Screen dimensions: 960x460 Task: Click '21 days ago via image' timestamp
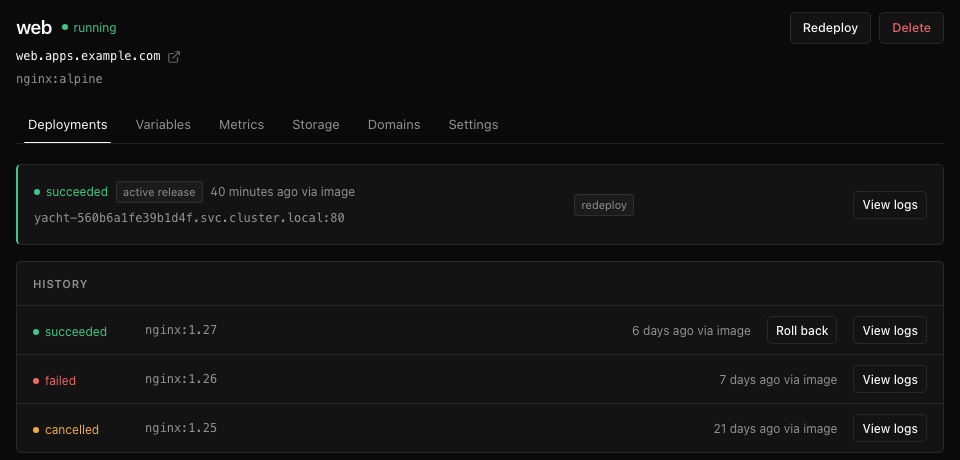click(x=775, y=429)
